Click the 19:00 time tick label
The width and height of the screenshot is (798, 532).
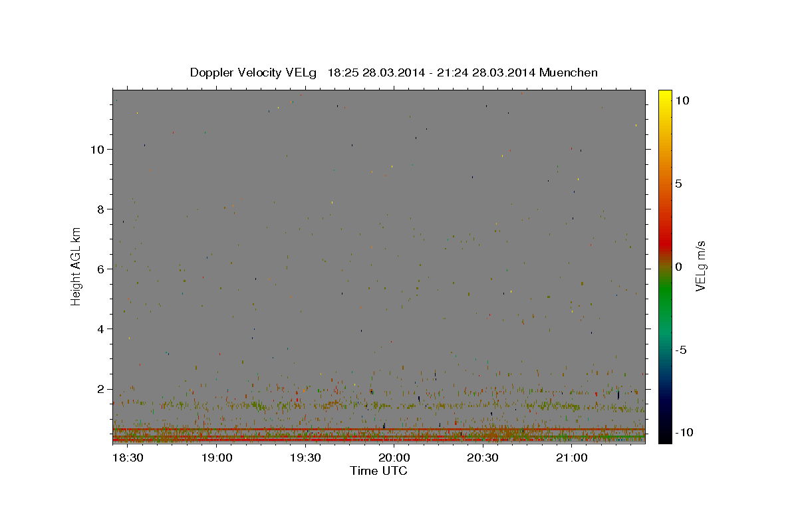[216, 458]
